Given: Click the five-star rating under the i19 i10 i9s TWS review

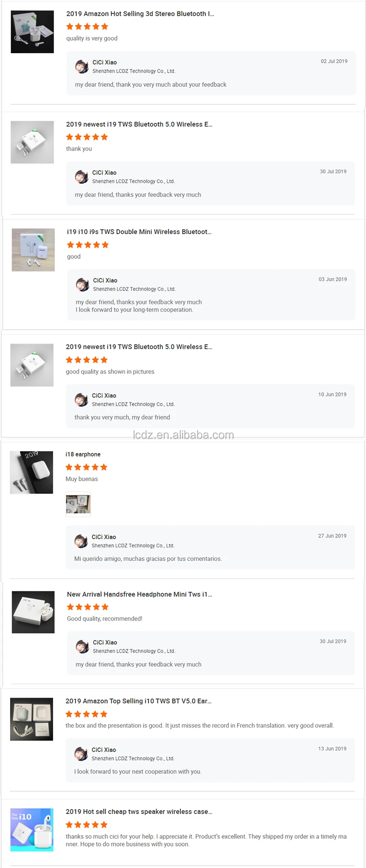Looking at the screenshot, I should point(88,245).
